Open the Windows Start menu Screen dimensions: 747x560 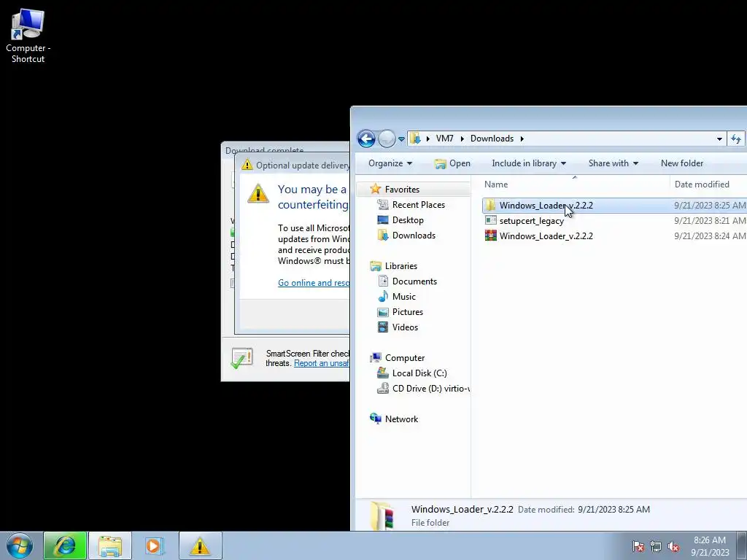(x=19, y=545)
